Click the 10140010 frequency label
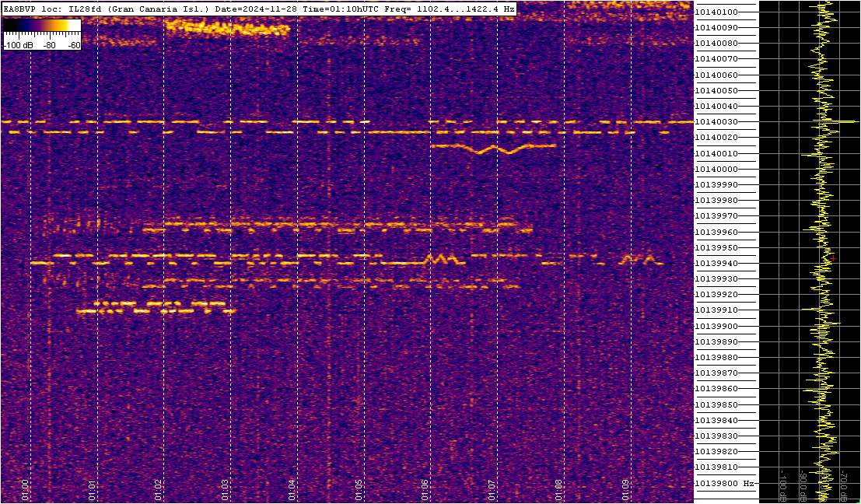This screenshot has width=861, height=504. tap(716, 154)
